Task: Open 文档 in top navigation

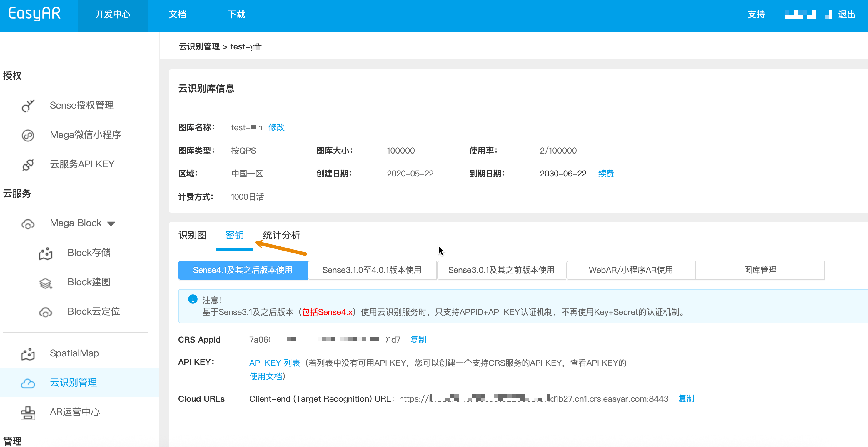Action: 178,14
